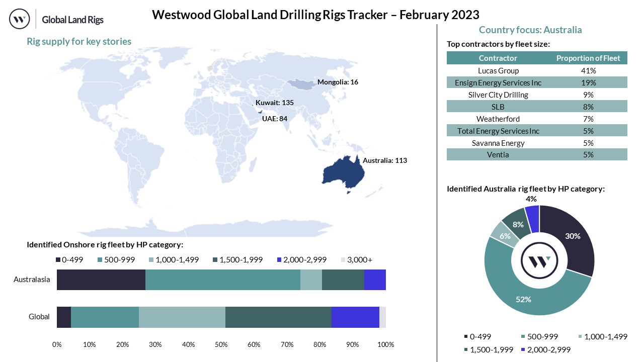The width and height of the screenshot is (644, 362).
Task: Select Australia highlighted on the map
Action: coord(342,173)
